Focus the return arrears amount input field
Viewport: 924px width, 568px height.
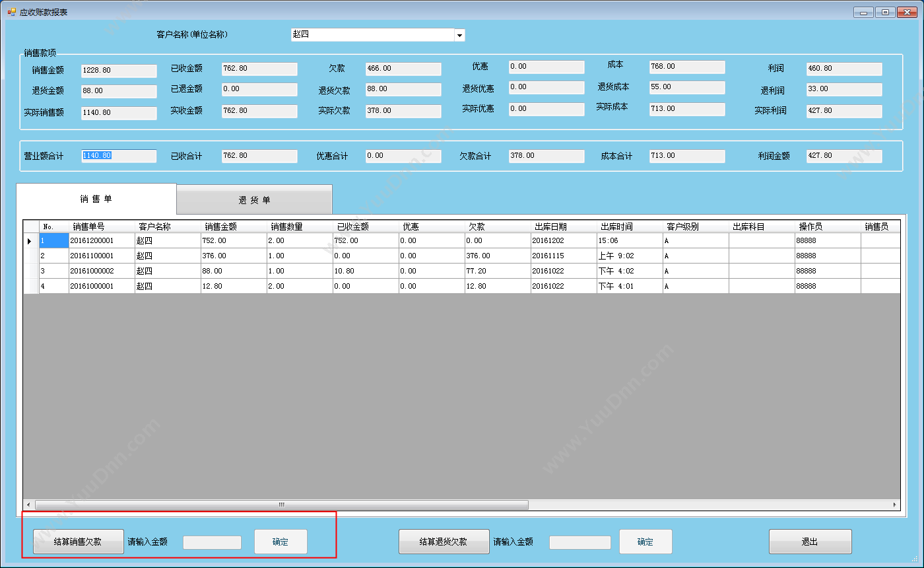pyautogui.click(x=579, y=542)
